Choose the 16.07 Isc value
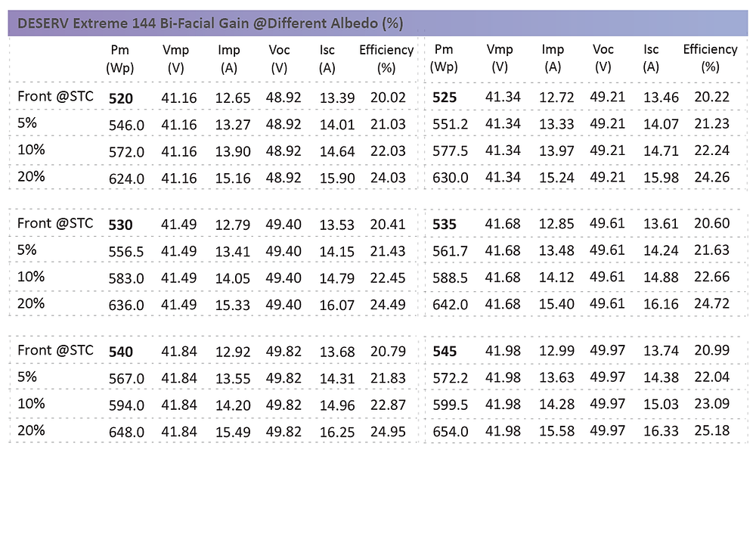Viewport: 756px width, 543px height. point(337,306)
